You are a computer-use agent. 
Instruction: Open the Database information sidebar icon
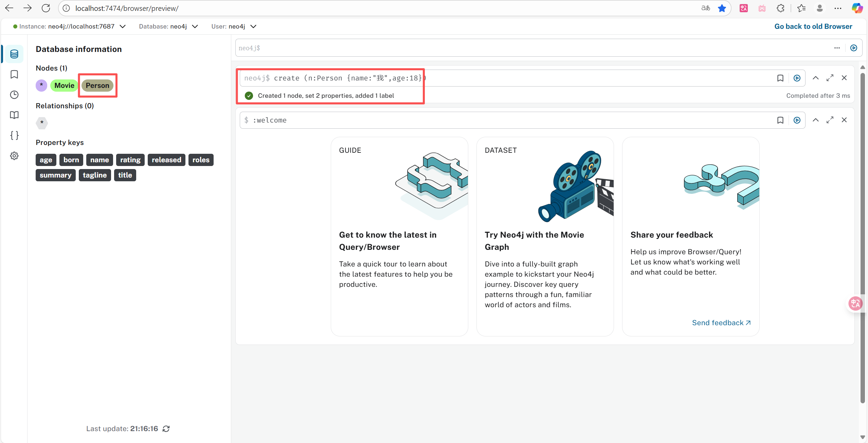pos(14,54)
